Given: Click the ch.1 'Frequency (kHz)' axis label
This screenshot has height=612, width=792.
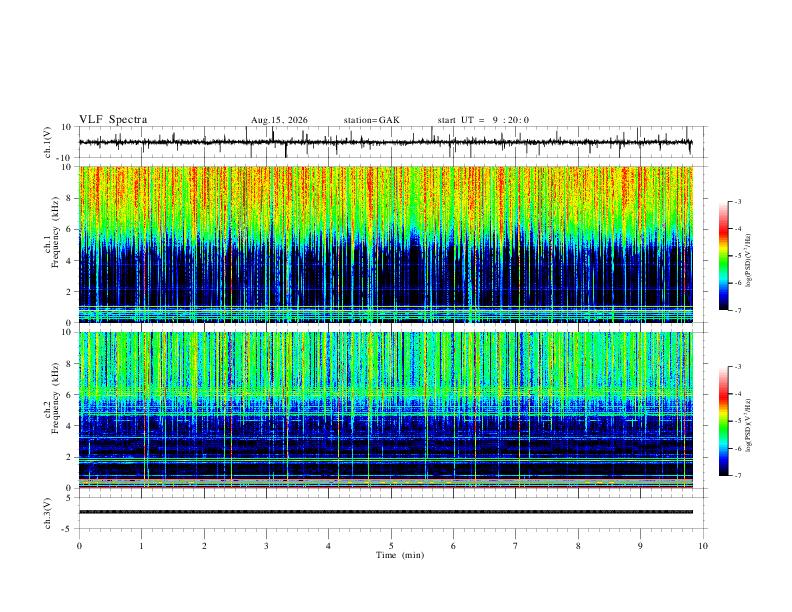Looking at the screenshot, I should coord(55,232).
